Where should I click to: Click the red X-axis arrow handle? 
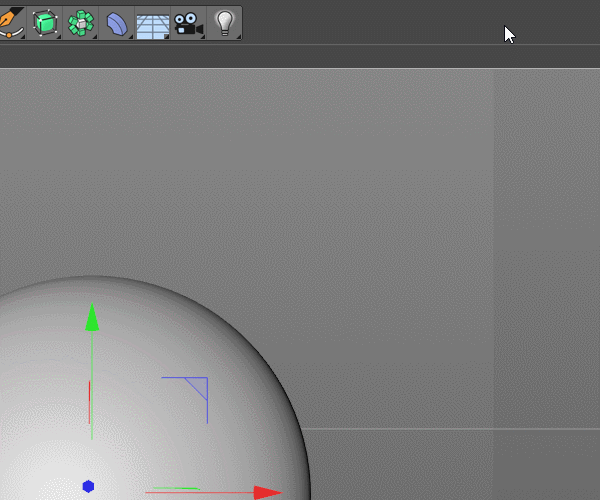tap(268, 492)
